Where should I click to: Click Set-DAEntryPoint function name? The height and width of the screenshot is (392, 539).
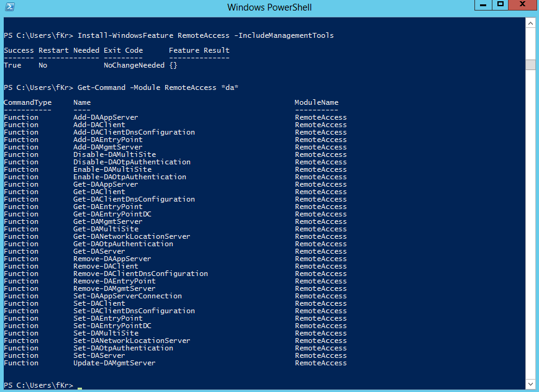(x=108, y=318)
